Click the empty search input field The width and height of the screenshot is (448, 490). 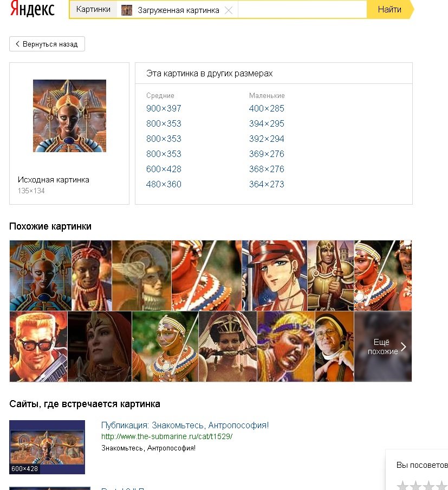coord(302,9)
